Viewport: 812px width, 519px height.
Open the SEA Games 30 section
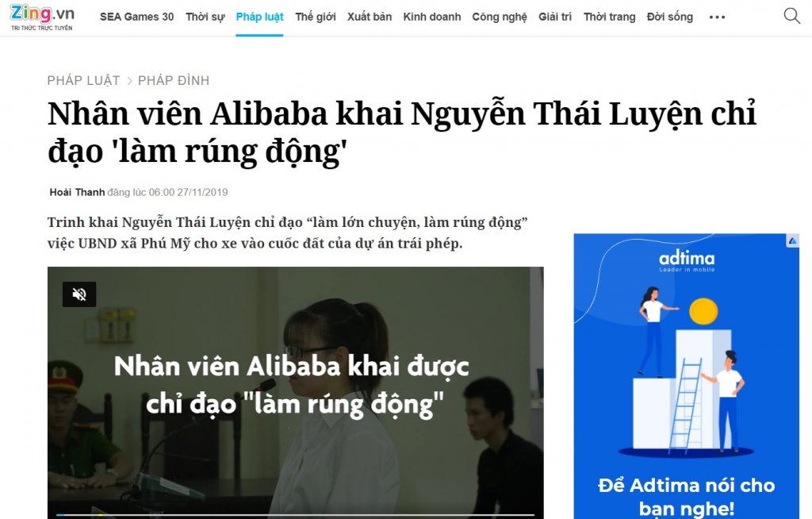pos(136,17)
